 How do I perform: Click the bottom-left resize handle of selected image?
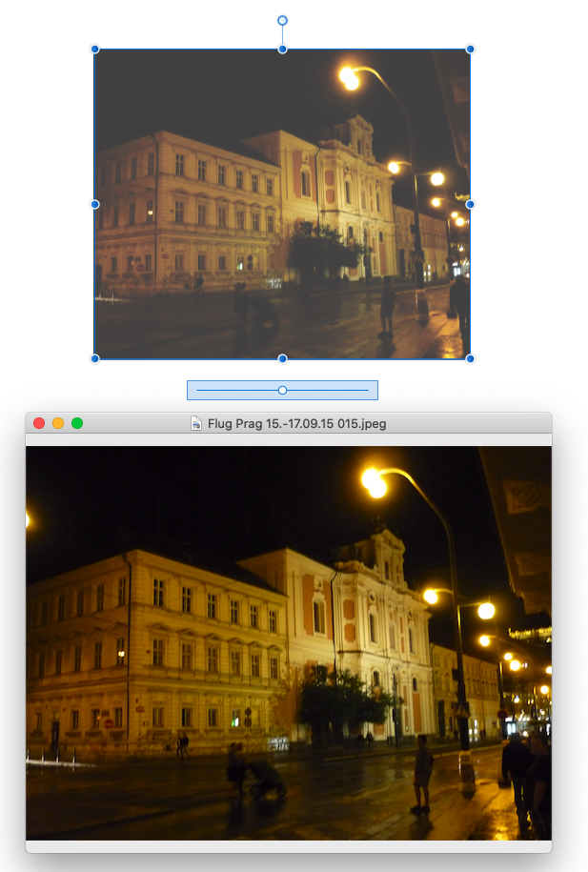pos(94,358)
